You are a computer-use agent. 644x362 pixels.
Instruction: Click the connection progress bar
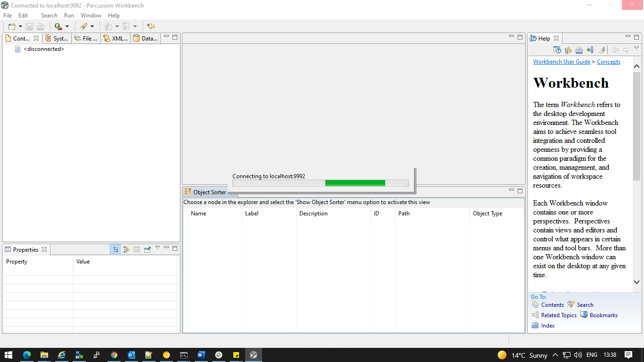(x=320, y=183)
